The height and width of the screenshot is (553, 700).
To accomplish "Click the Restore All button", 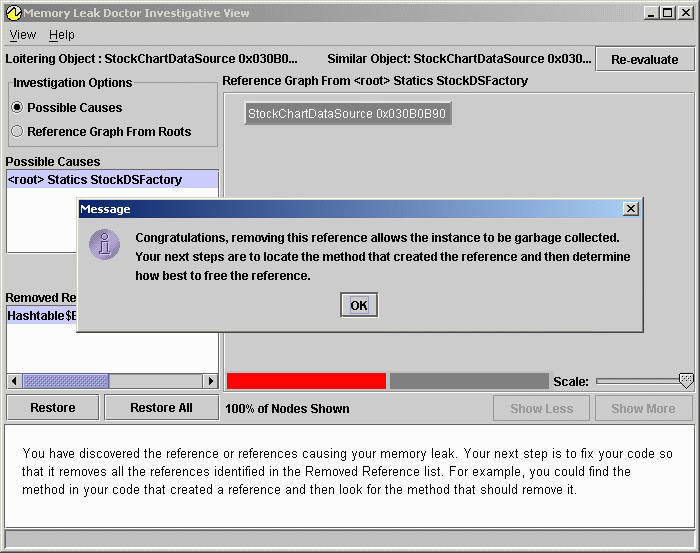I will (x=161, y=408).
